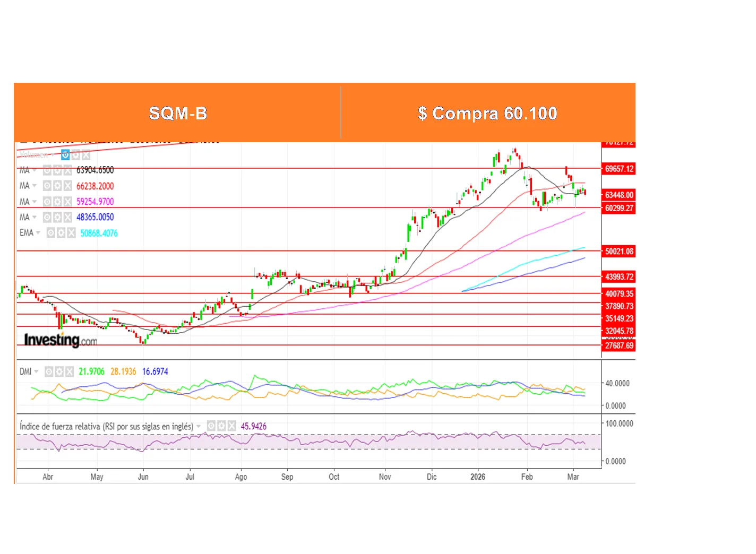The width and height of the screenshot is (756, 554).
Task: Hide the EMA indicator using its eye icon
Action: [x=51, y=233]
